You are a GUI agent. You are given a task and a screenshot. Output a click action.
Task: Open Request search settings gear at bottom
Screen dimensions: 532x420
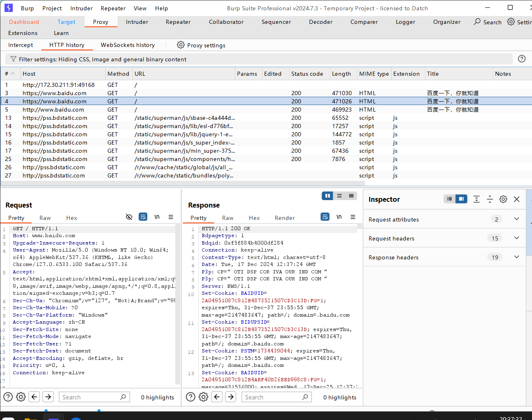point(21,397)
